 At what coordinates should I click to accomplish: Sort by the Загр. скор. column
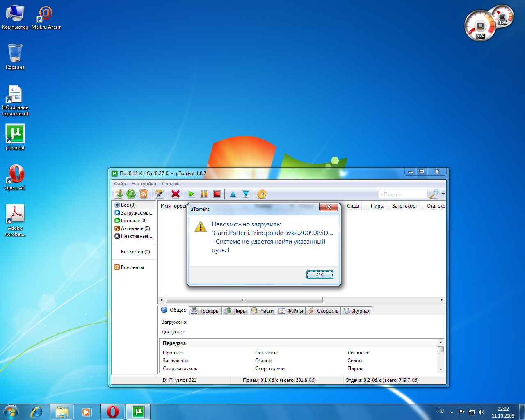click(x=404, y=206)
